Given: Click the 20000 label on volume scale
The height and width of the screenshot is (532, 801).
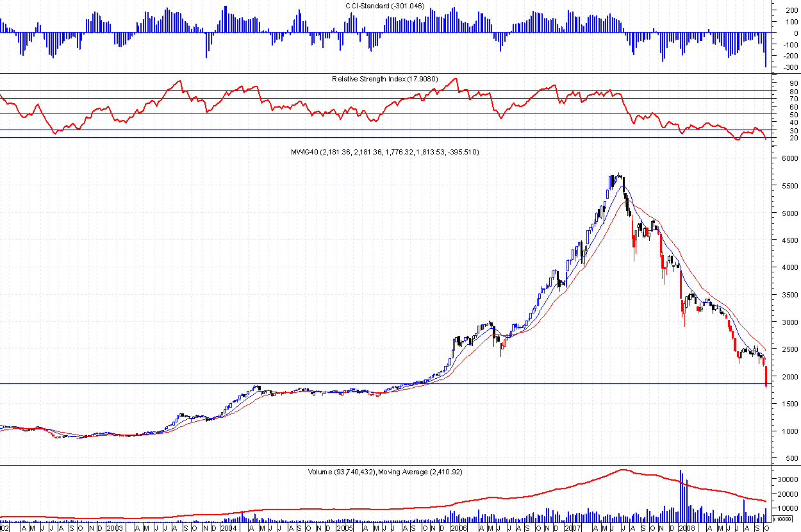Looking at the screenshot, I should coord(788,494).
